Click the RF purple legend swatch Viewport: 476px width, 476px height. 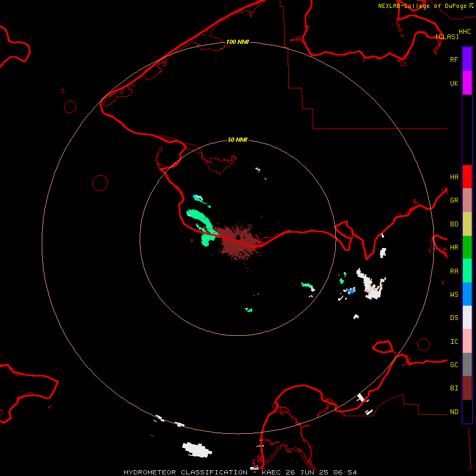467,59
